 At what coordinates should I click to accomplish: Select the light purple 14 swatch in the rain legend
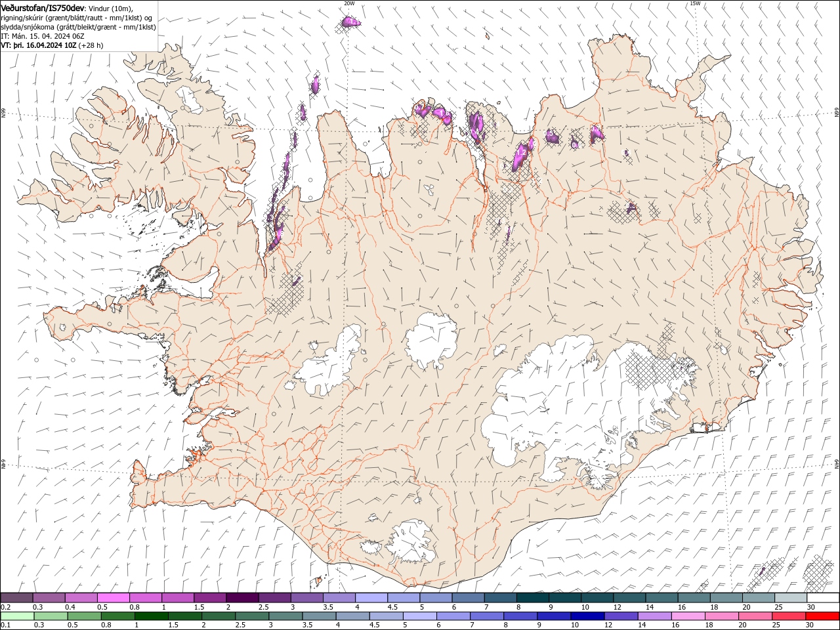[655, 616]
